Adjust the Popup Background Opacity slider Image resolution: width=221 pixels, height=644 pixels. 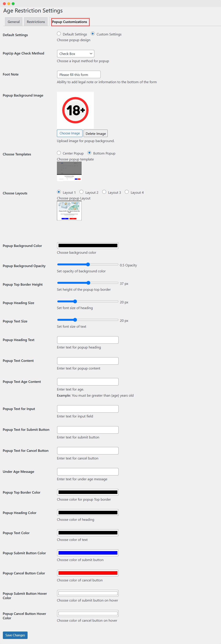click(88, 264)
